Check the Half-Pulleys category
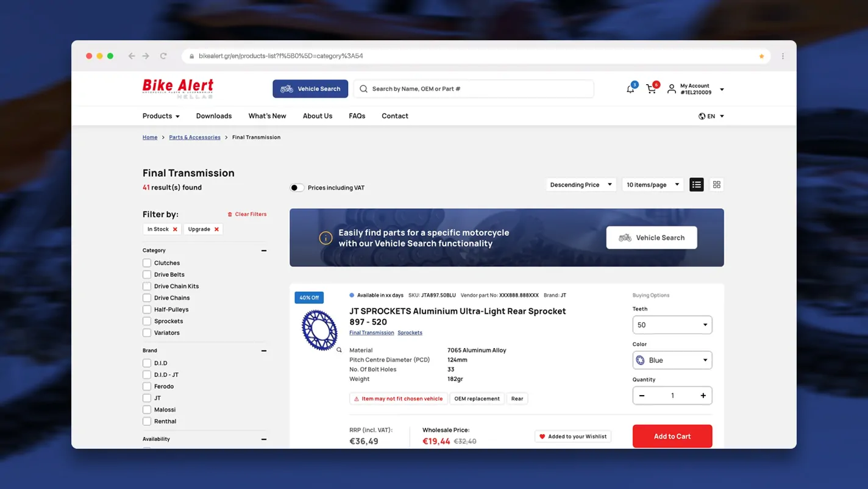The image size is (868, 489). (147, 309)
